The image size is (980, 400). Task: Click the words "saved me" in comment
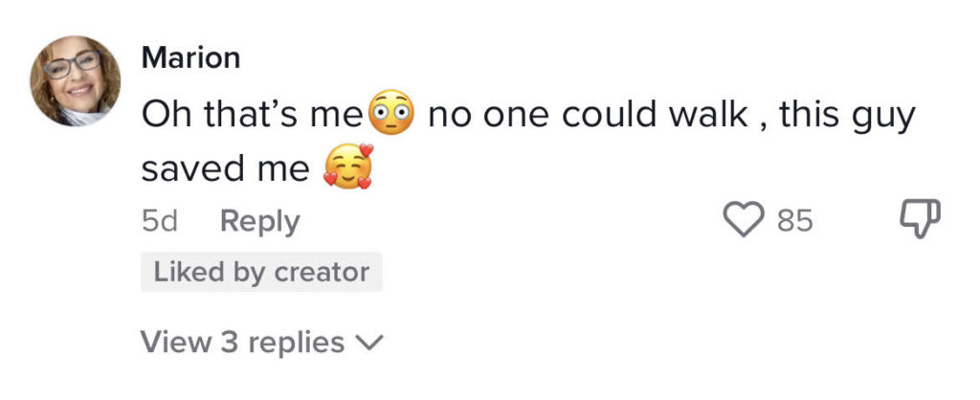(225, 168)
